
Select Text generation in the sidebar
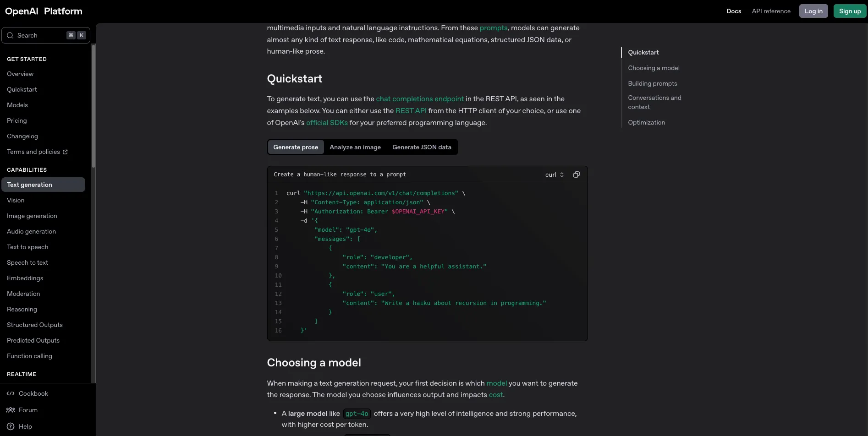click(43, 185)
